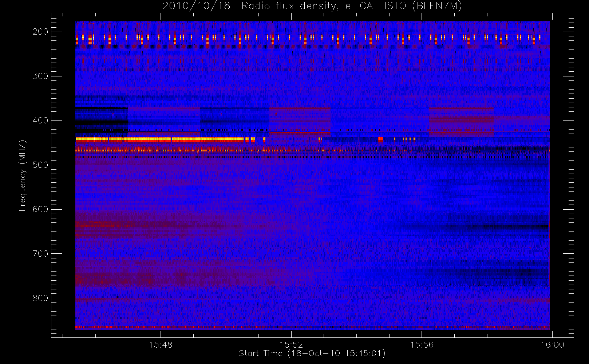Click the plot title mentioning e-CALLISTO (BLEN7M)
This screenshot has width=589, height=364.
pos(312,6)
